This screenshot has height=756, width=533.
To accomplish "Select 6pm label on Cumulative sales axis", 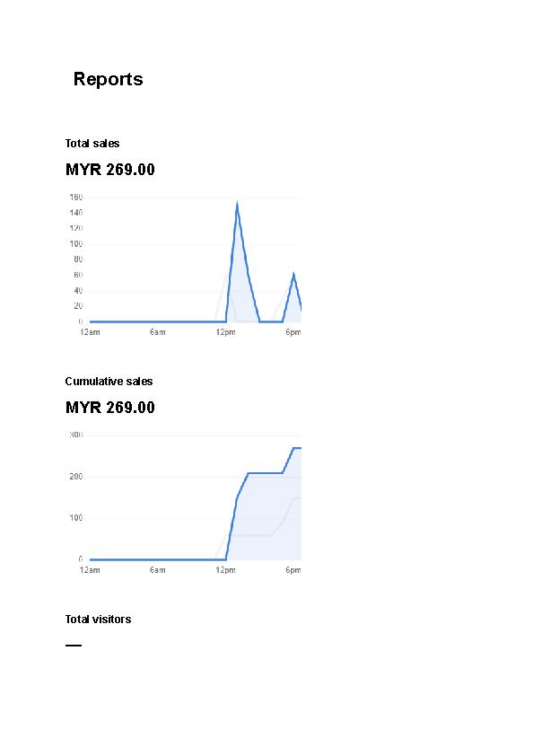I will click(293, 570).
